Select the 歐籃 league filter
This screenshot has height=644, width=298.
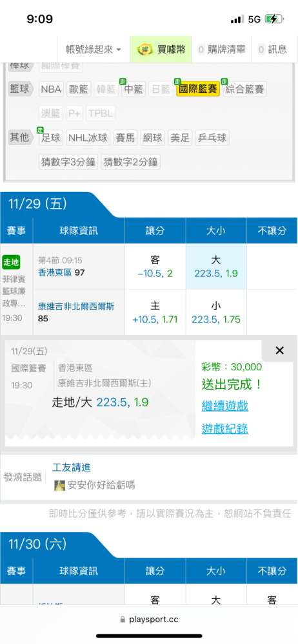tap(79, 89)
